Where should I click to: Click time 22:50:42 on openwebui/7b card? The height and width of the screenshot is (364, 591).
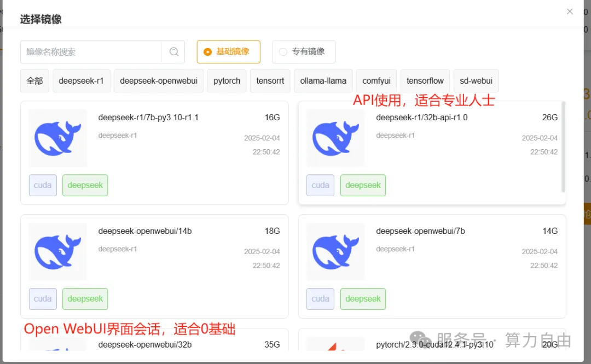544,266
